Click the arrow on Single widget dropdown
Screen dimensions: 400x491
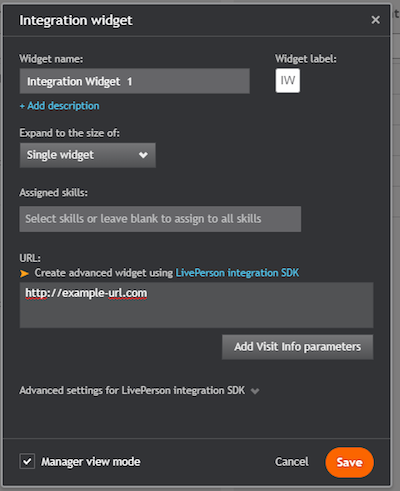click(143, 155)
